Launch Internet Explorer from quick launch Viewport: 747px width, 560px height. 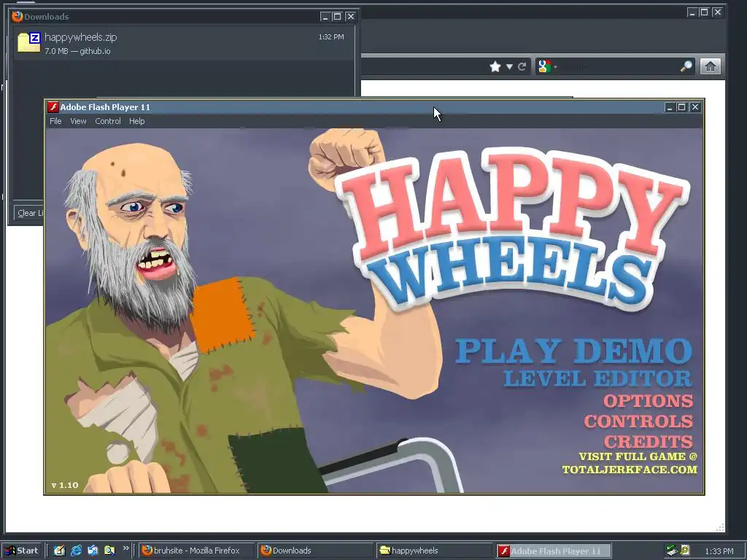pyautogui.click(x=76, y=551)
